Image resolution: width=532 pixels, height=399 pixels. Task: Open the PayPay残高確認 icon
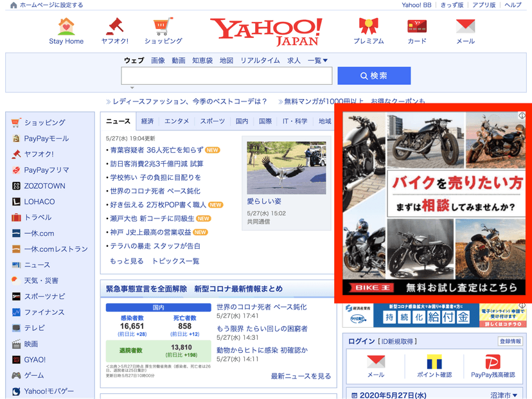click(493, 362)
